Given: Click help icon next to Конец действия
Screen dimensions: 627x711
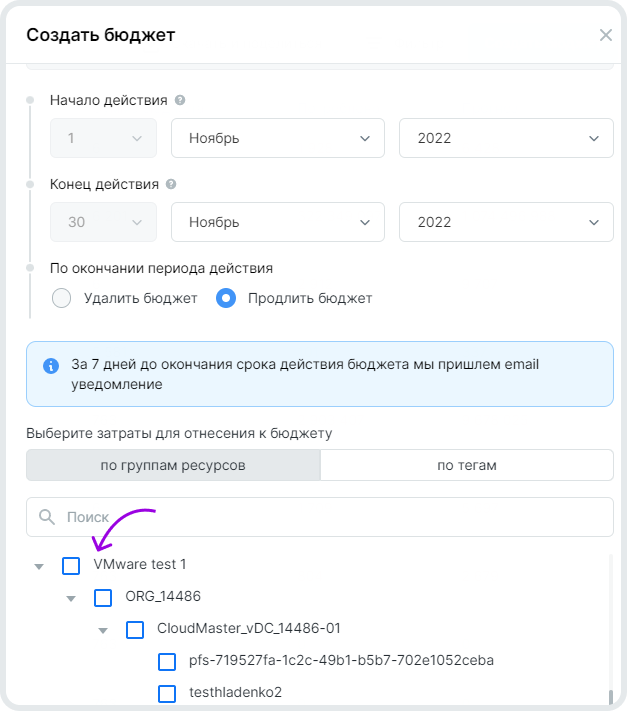Looking at the screenshot, I should 171,185.
